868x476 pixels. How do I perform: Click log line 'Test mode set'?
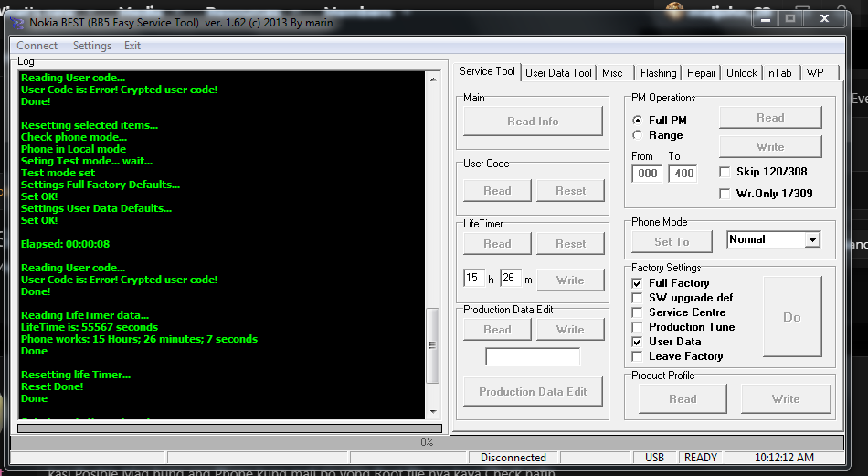(58, 173)
